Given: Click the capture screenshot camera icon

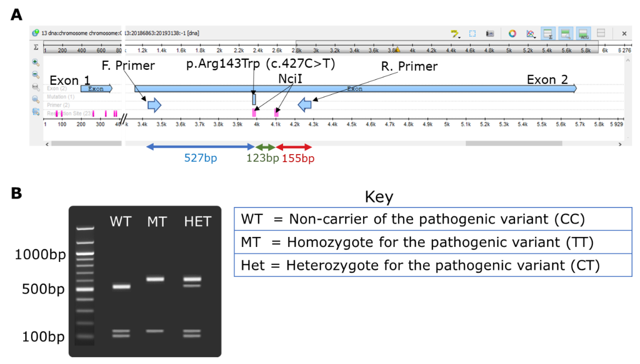Looking at the screenshot, I should coord(490,34).
